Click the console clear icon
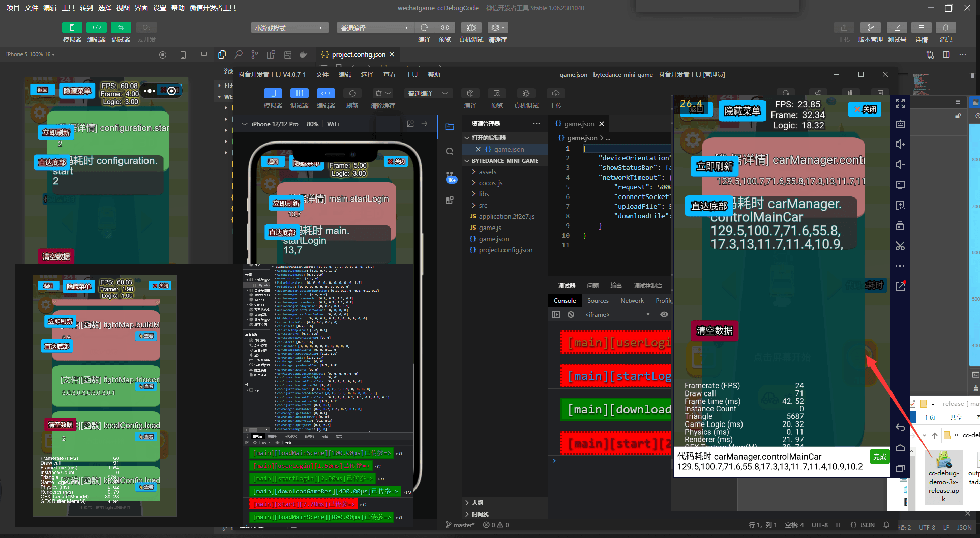Viewport: 980px width, 538px height. pyautogui.click(x=571, y=315)
